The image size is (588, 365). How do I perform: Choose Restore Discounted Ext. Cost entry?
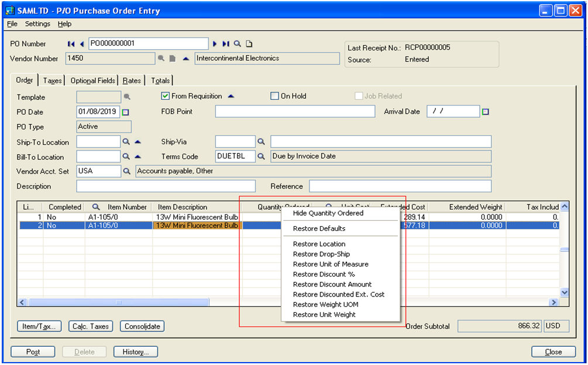(341, 295)
